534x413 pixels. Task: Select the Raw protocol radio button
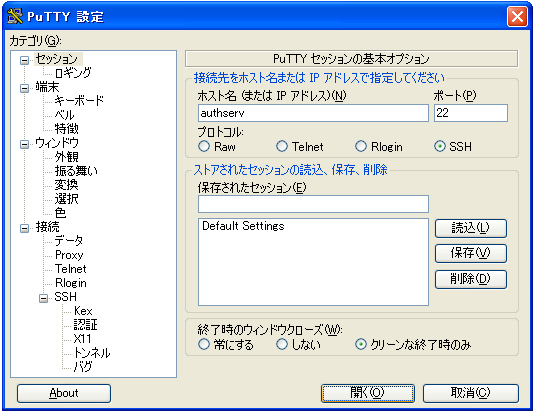[x=204, y=146]
